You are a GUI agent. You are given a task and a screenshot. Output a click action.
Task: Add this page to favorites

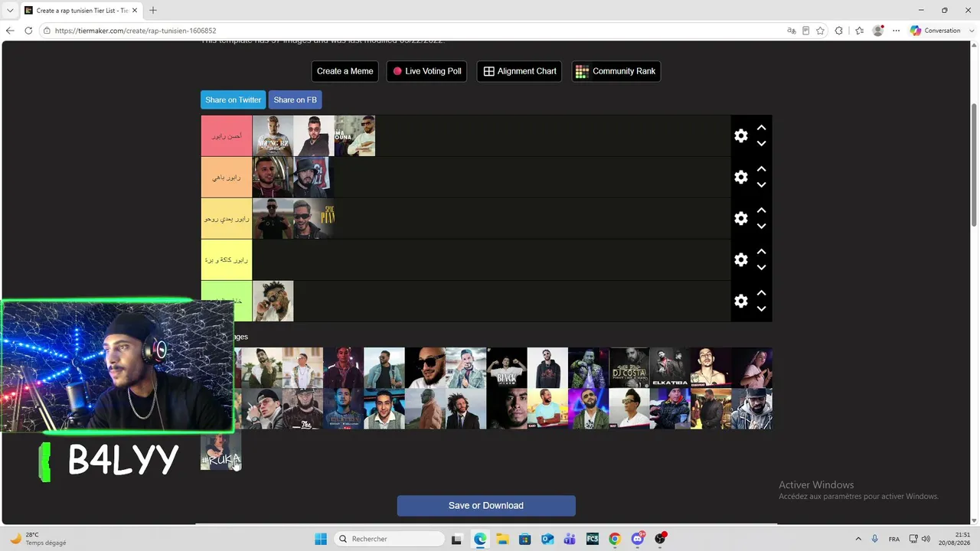[821, 31]
